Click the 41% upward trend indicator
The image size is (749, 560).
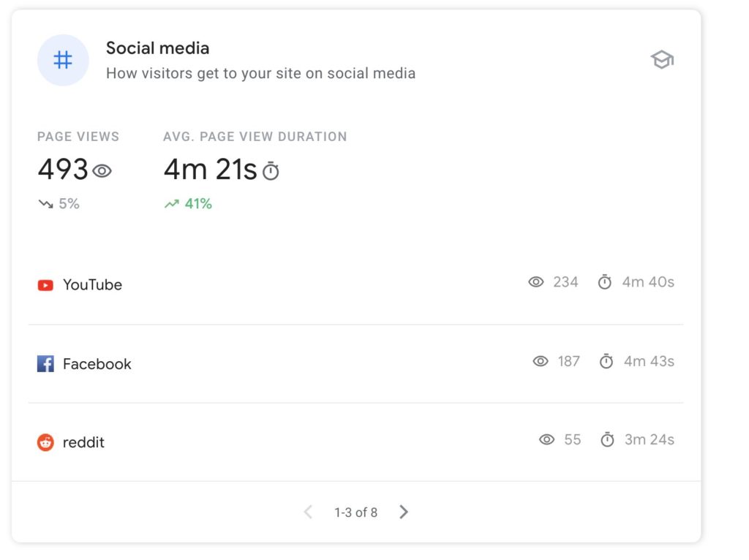point(188,204)
